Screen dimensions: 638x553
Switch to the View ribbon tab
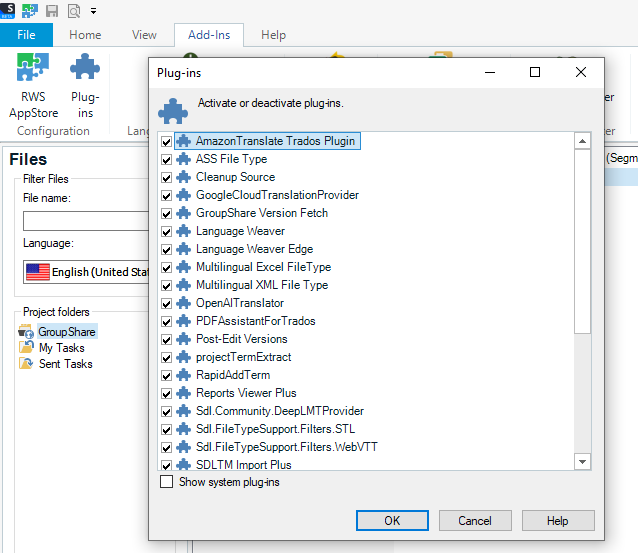[x=144, y=35]
